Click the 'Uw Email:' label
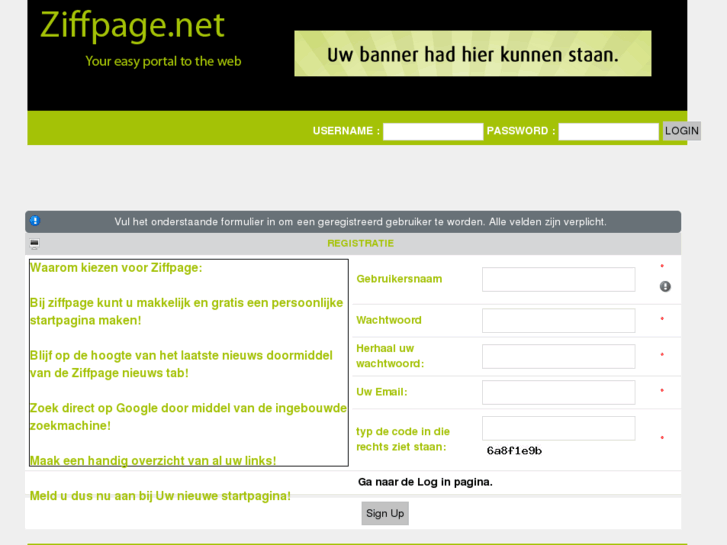Viewport: 727px width, 545px height. 382,392
